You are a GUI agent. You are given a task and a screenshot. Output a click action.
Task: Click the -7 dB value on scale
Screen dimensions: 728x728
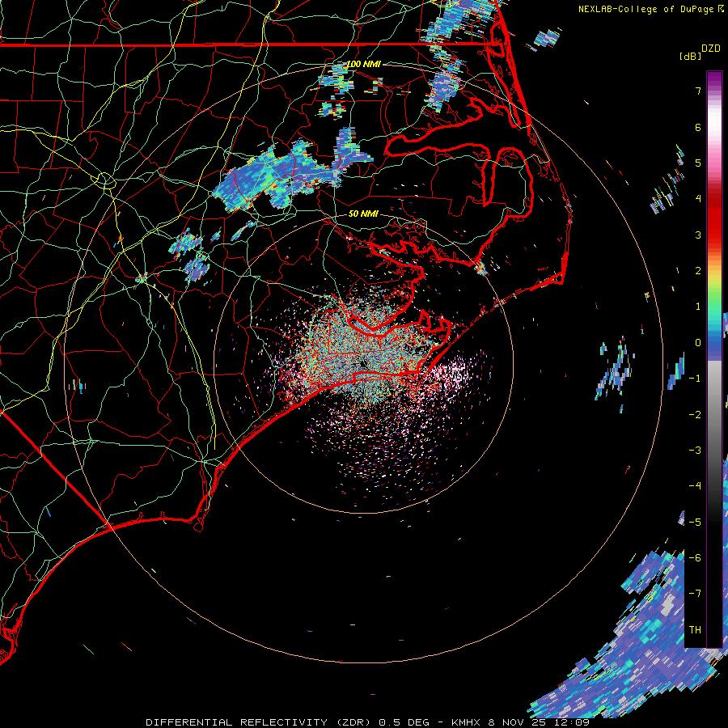(x=695, y=594)
